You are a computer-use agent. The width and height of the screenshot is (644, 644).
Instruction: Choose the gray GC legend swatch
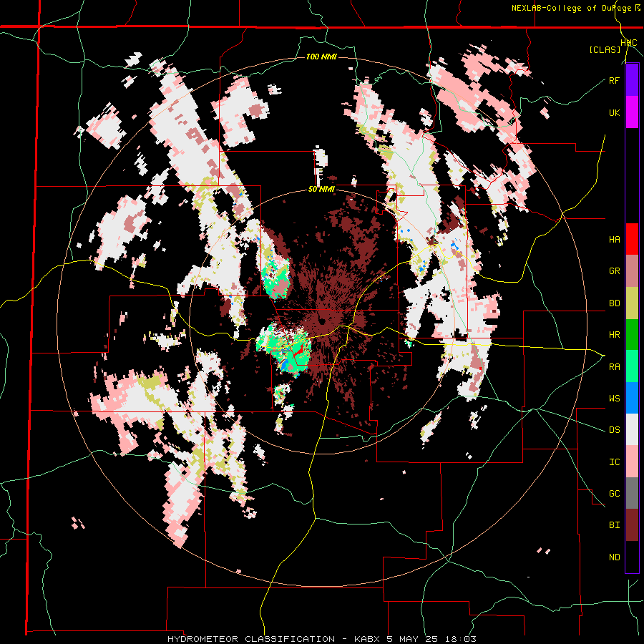(632, 493)
